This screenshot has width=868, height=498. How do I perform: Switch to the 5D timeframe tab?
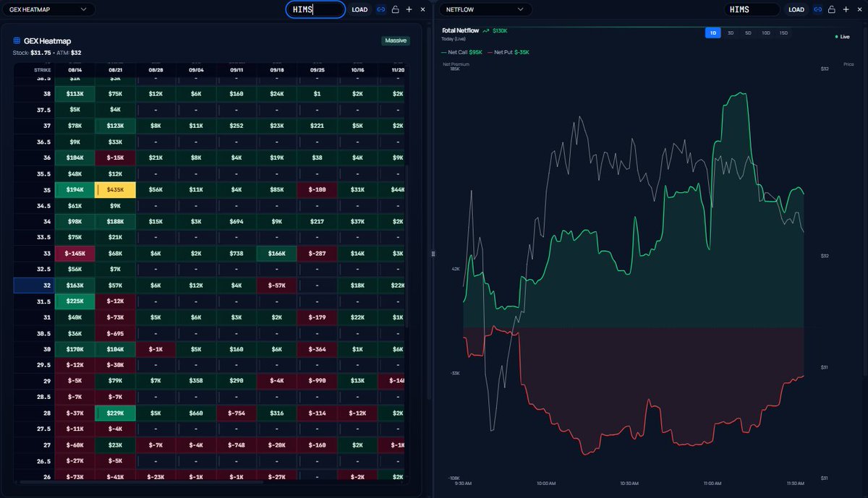[748, 33]
